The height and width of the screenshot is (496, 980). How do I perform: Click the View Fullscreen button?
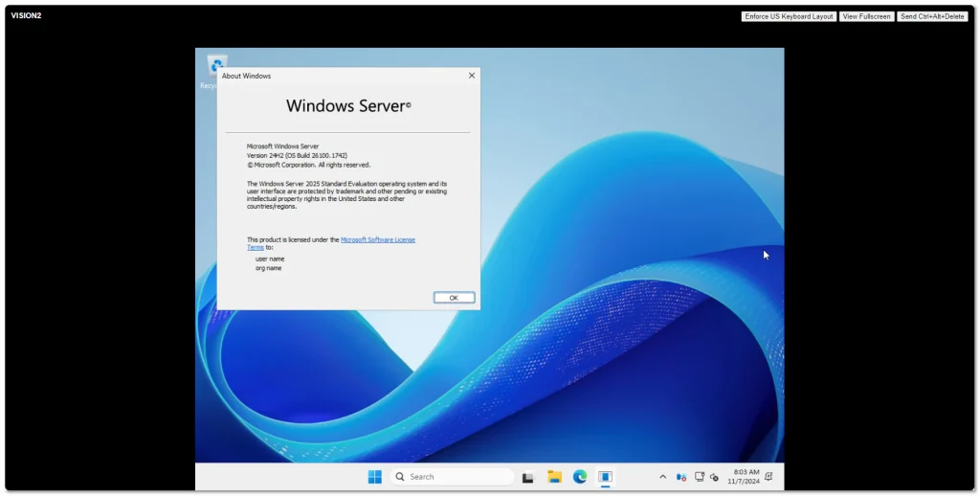[866, 16]
